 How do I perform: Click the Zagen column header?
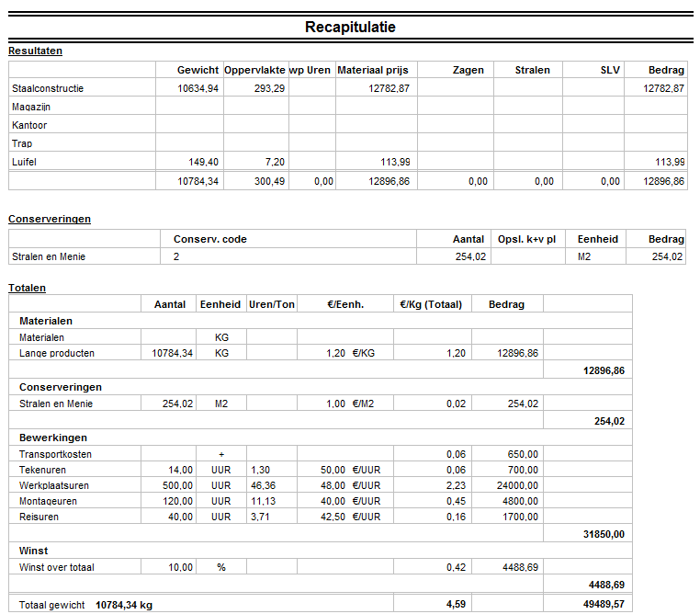click(x=468, y=70)
